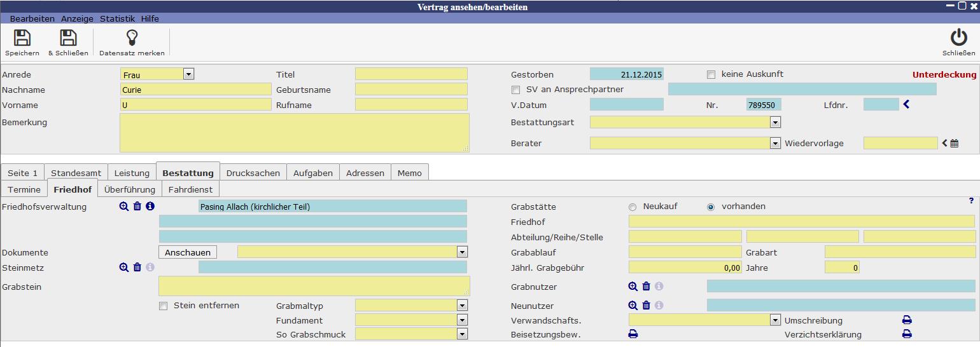Open the Statistik menu
The width and height of the screenshot is (980, 347).
pyautogui.click(x=117, y=19)
